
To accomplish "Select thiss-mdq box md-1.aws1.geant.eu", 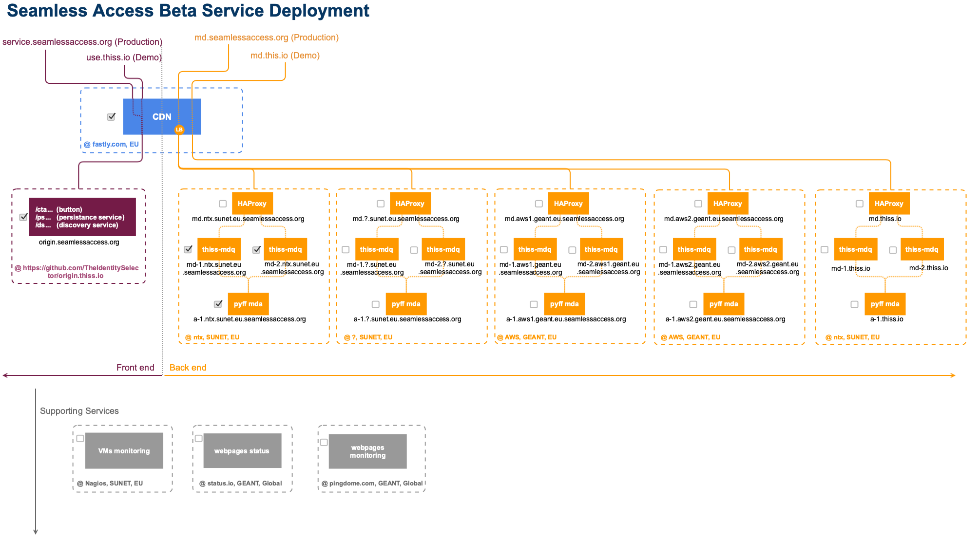I will tap(535, 249).
